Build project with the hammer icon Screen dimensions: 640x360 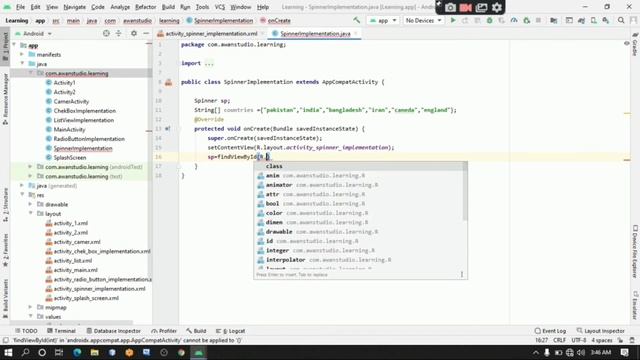[357, 20]
